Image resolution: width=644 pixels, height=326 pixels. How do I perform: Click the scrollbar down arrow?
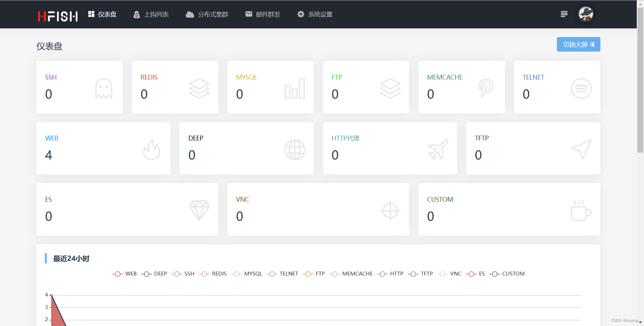(641, 322)
